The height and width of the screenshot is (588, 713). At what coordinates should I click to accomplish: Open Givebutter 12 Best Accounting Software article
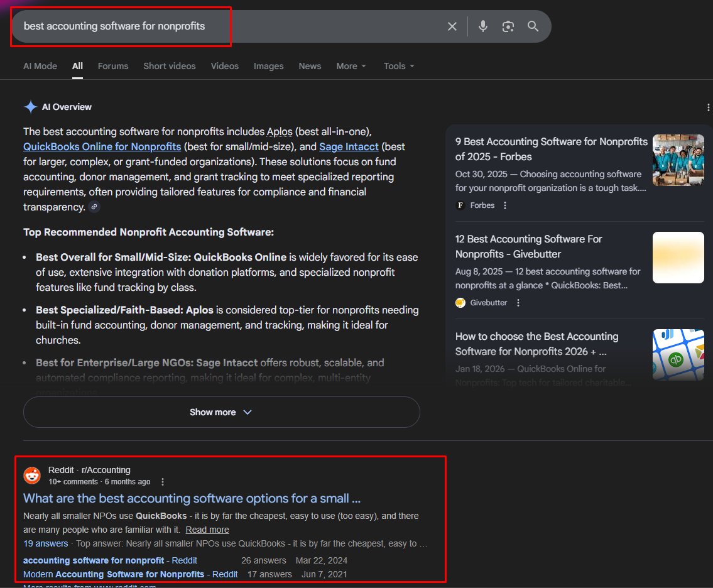[528, 246]
